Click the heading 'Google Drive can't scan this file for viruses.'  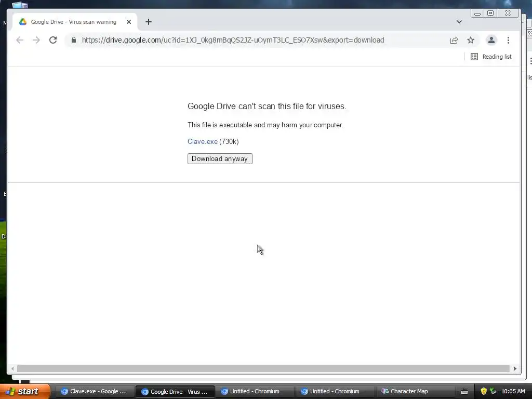[267, 106]
